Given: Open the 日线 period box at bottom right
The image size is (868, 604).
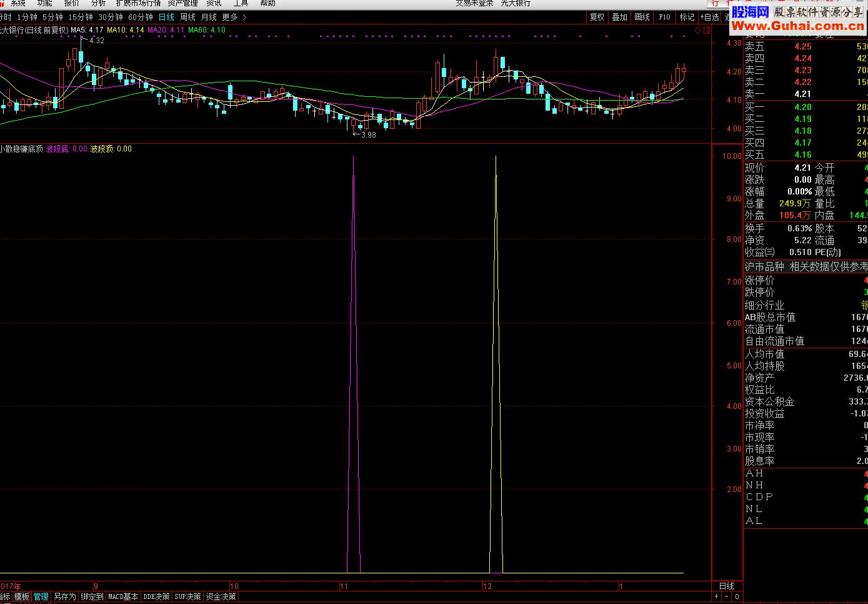Looking at the screenshot, I should [727, 586].
